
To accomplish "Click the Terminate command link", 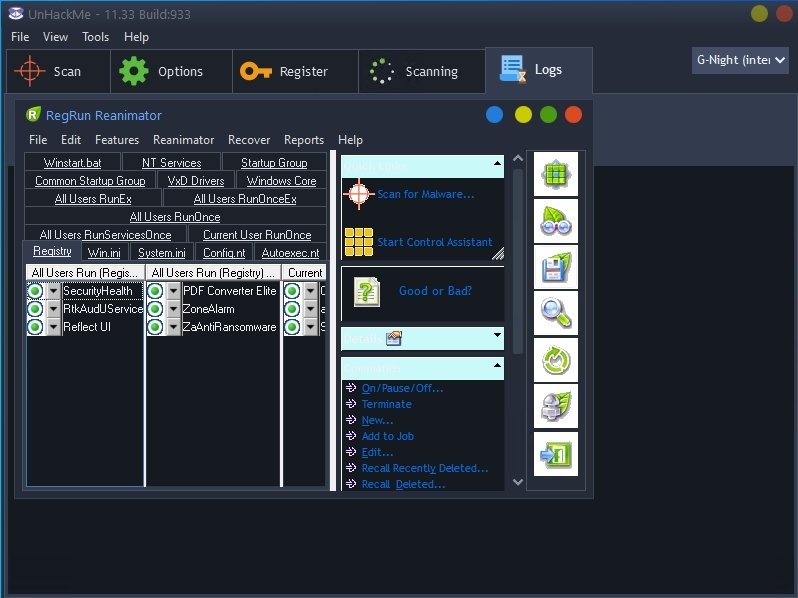I will coord(387,404).
